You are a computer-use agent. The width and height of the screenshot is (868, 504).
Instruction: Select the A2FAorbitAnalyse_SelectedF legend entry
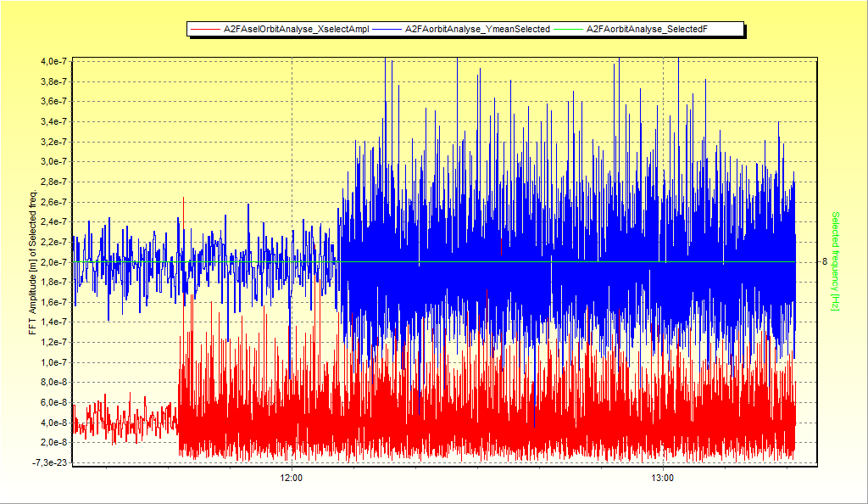coord(647,30)
